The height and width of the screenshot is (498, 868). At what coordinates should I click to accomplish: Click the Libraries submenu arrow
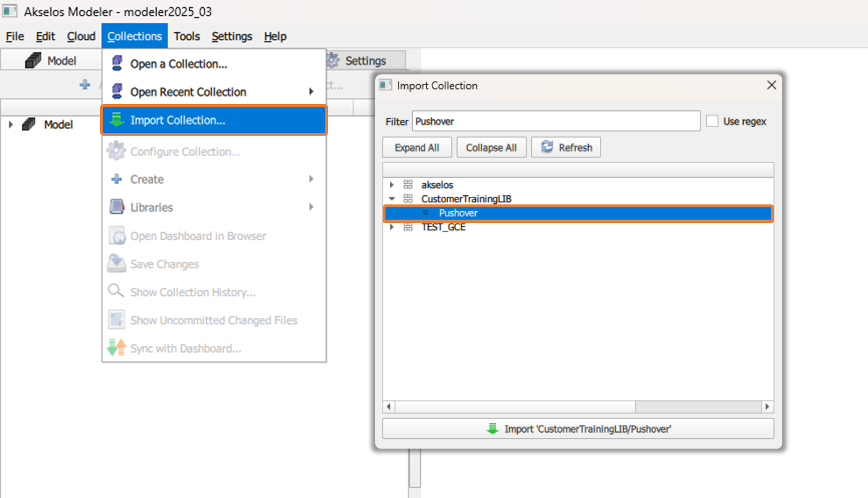click(x=311, y=207)
